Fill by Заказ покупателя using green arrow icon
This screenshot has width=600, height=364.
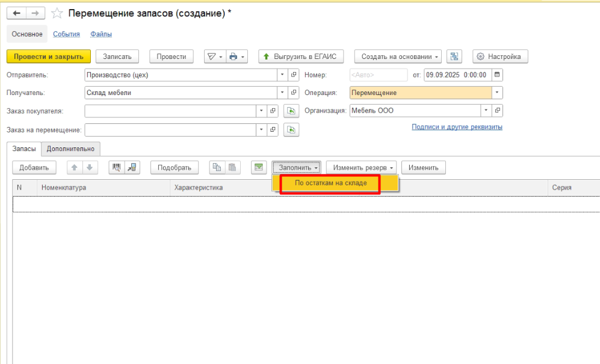pos(291,111)
